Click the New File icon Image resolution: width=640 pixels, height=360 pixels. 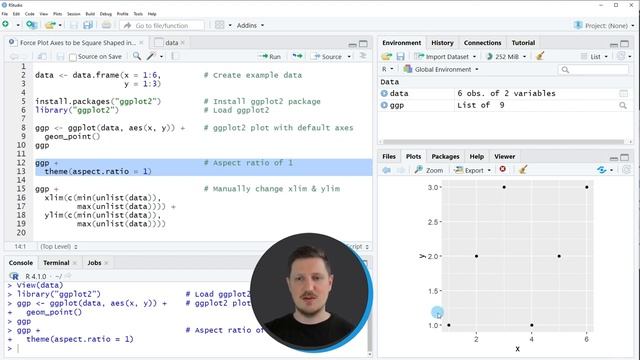6,24
